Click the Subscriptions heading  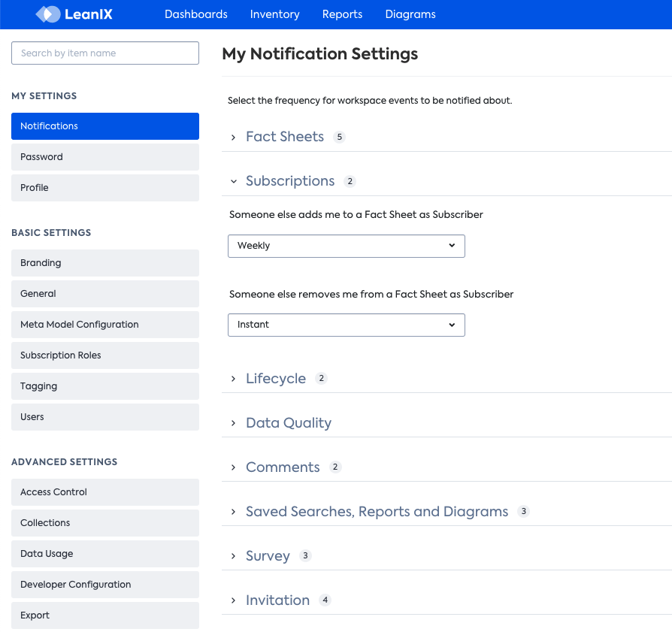pos(290,181)
